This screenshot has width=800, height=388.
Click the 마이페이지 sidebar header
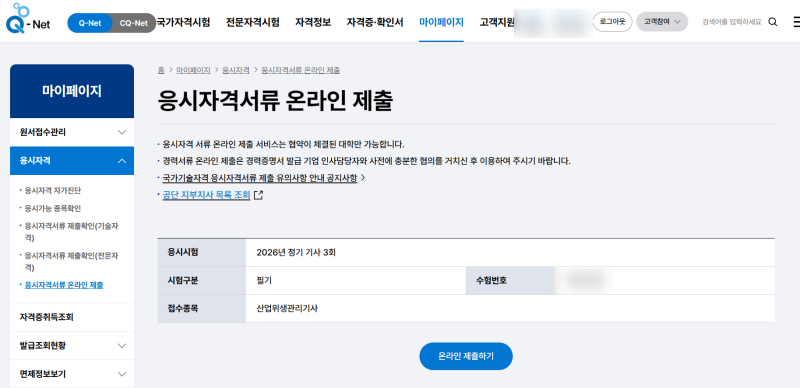coord(72,91)
